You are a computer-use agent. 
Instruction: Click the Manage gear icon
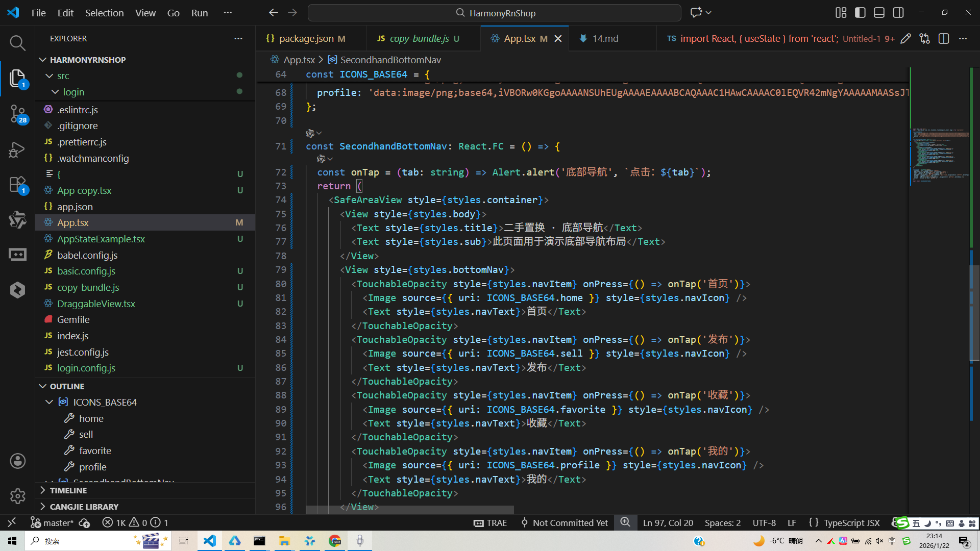click(17, 496)
